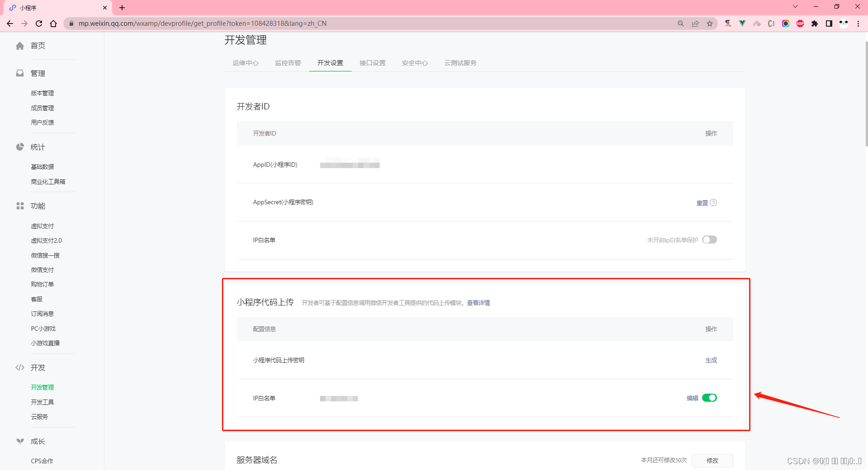Select 开发管理 in sidebar
This screenshot has height=470, width=868.
coord(42,387)
